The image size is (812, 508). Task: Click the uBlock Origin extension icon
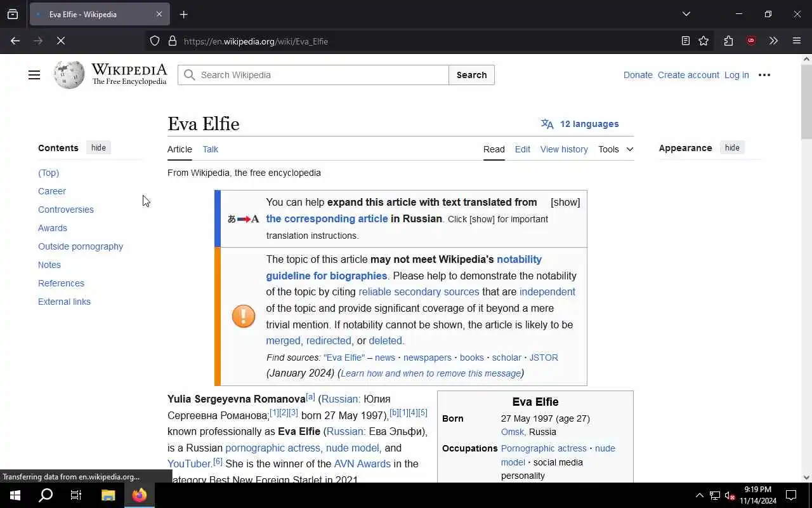point(751,41)
